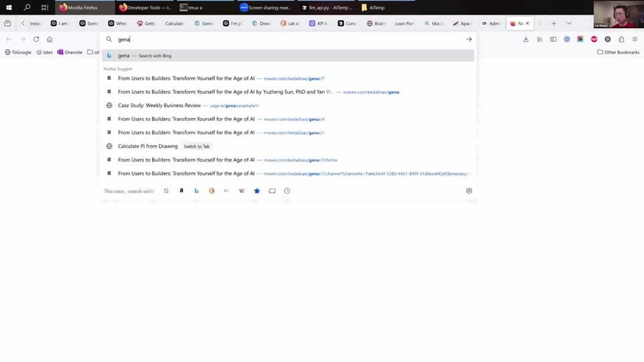Expand the list all tabs dropdown
Screen dimensions: 644x362
[569, 23]
